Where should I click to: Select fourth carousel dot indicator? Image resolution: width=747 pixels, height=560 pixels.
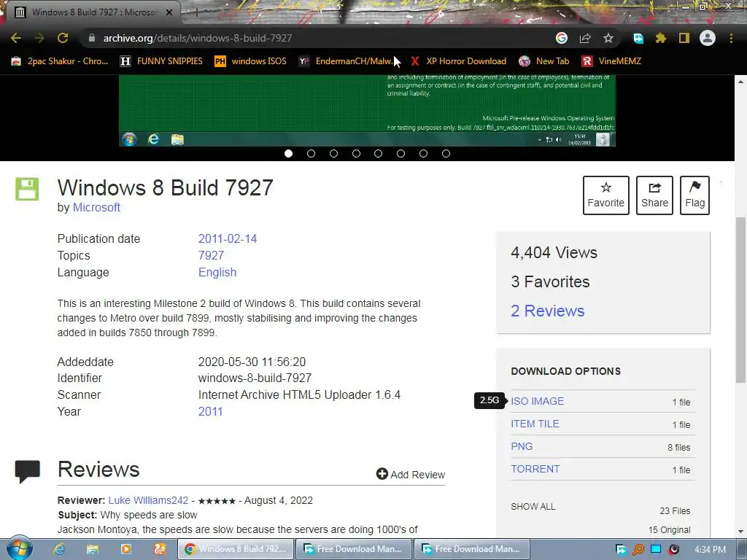point(356,153)
